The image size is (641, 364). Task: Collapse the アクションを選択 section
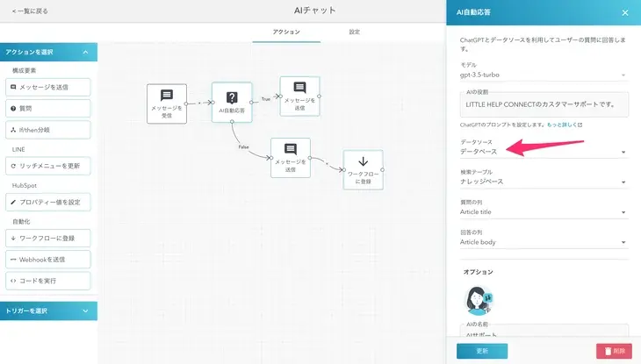click(85, 53)
